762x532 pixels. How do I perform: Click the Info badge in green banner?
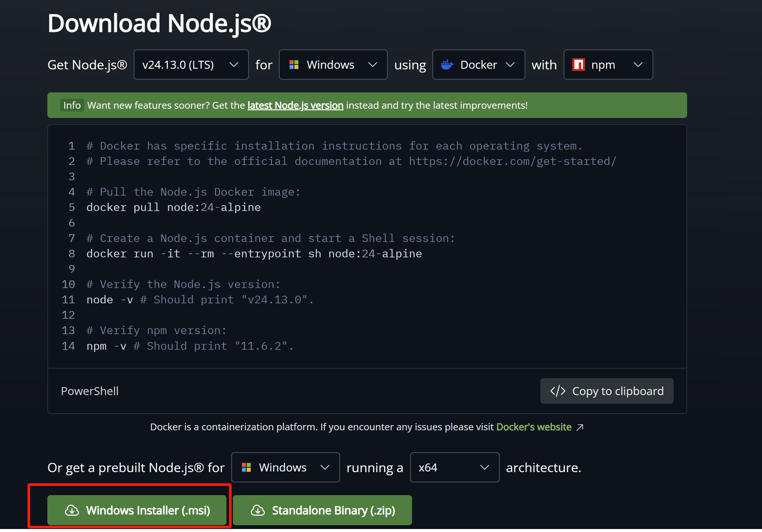(x=72, y=105)
